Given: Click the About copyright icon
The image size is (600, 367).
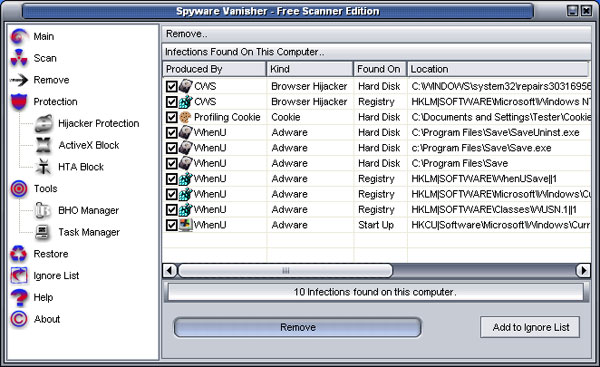Looking at the screenshot, I should 19,319.
